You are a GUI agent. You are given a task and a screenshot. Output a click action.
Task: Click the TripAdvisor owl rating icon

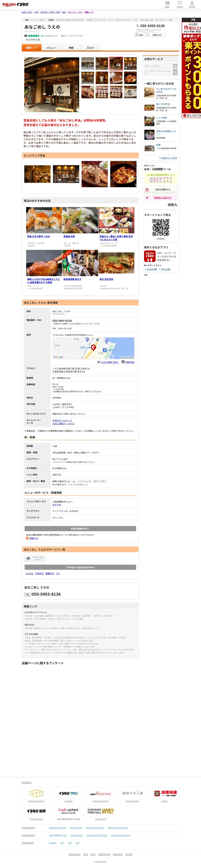26,36
